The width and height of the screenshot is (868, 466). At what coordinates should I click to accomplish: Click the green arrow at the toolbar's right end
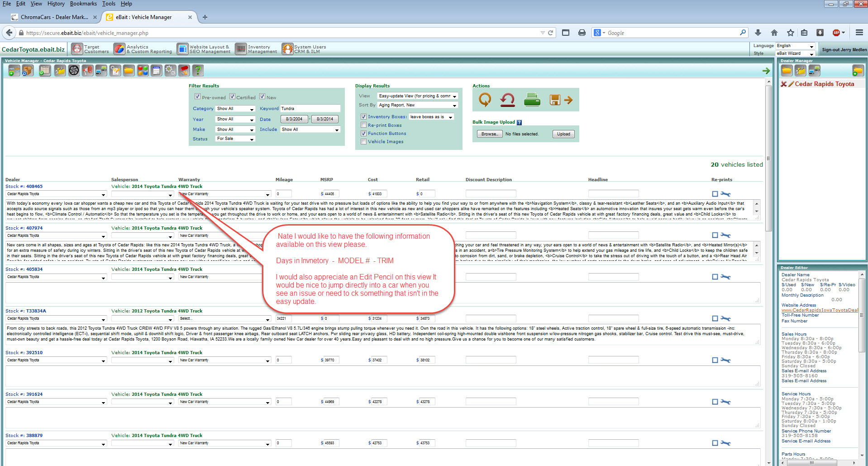point(766,71)
